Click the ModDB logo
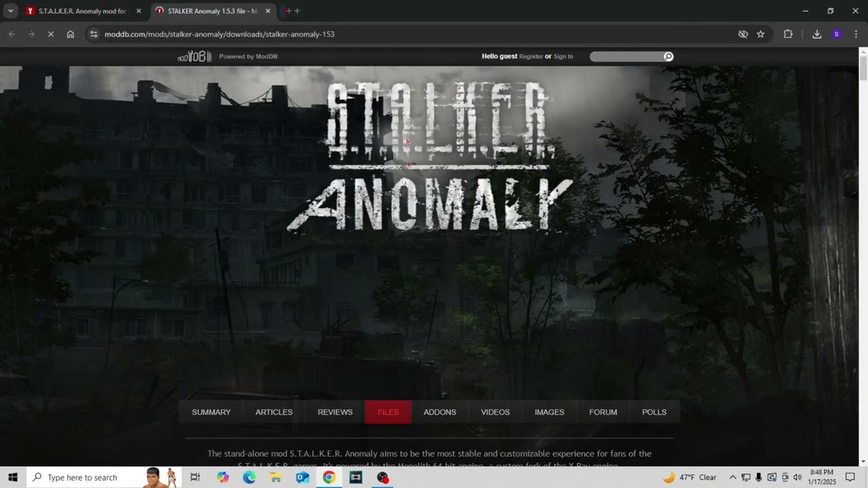The width and height of the screenshot is (868, 488). [195, 56]
